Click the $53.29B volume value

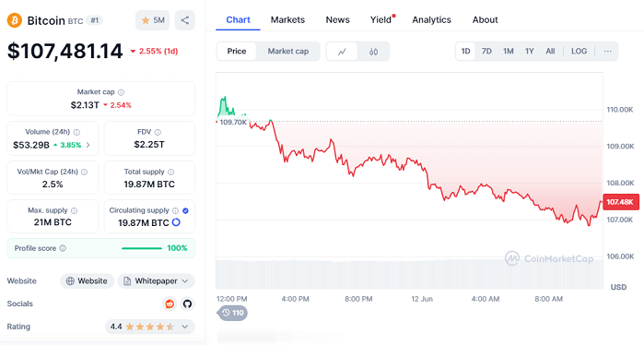click(x=31, y=145)
